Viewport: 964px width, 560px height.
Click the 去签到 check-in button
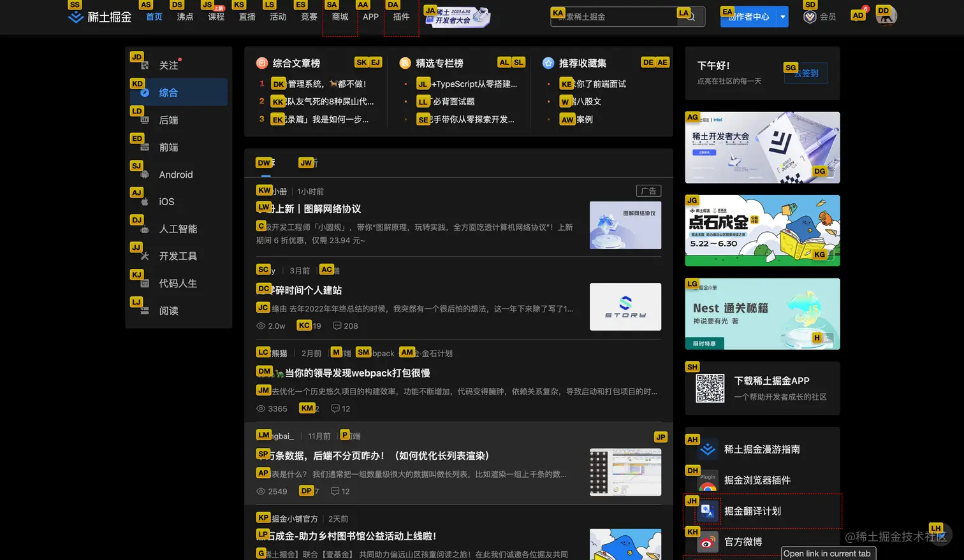pos(806,73)
